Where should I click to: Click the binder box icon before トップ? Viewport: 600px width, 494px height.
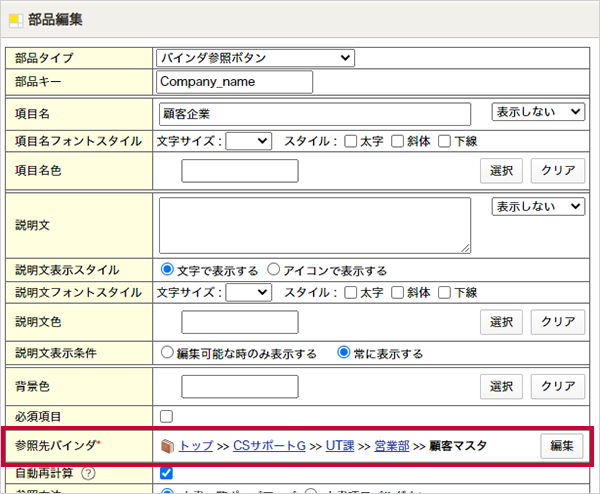pyautogui.click(x=167, y=446)
